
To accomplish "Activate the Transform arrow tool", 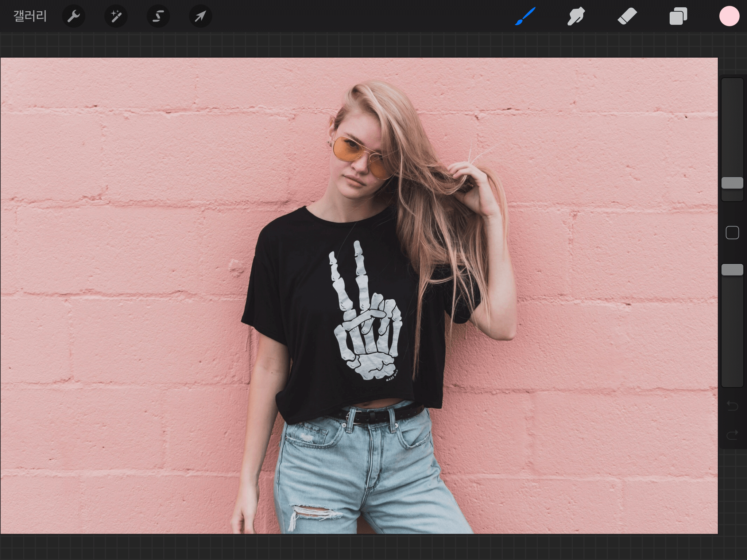I will 200,16.
